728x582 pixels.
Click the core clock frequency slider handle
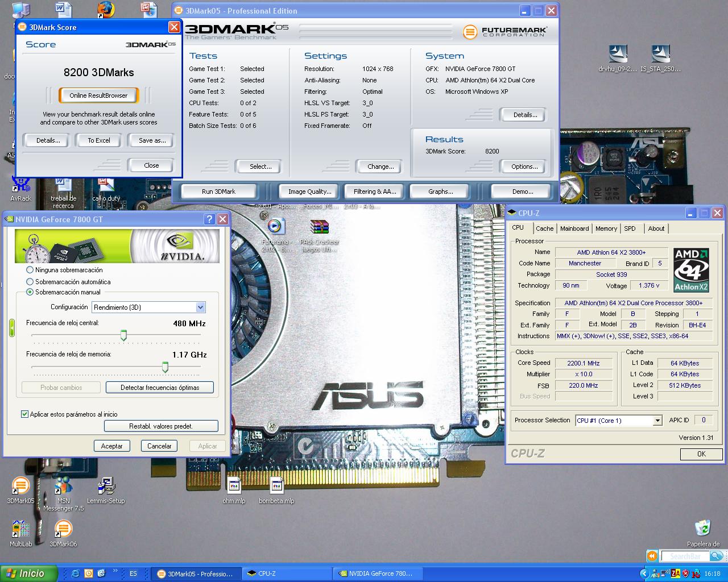[123, 336]
